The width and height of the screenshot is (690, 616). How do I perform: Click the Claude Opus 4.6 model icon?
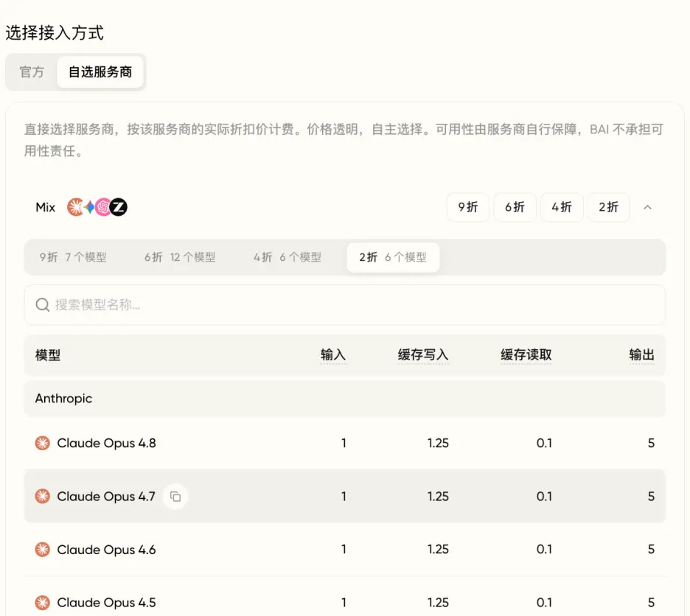click(43, 550)
